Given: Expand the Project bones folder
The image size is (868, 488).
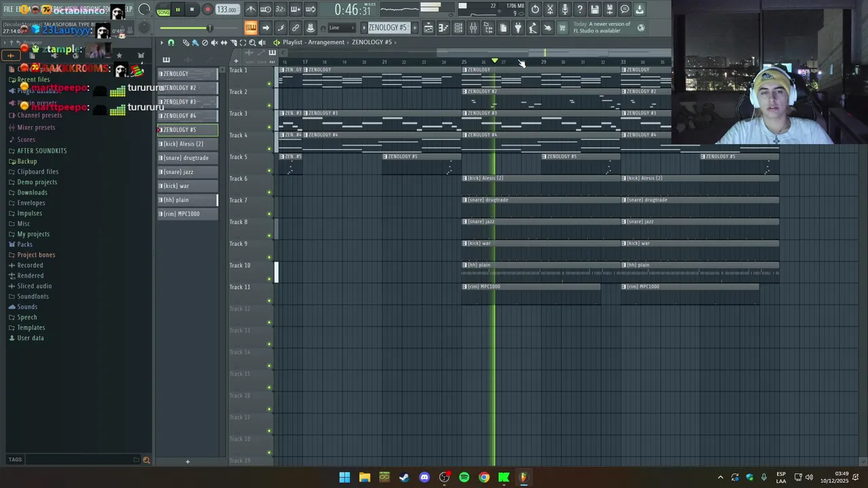Looking at the screenshot, I should pos(36,255).
